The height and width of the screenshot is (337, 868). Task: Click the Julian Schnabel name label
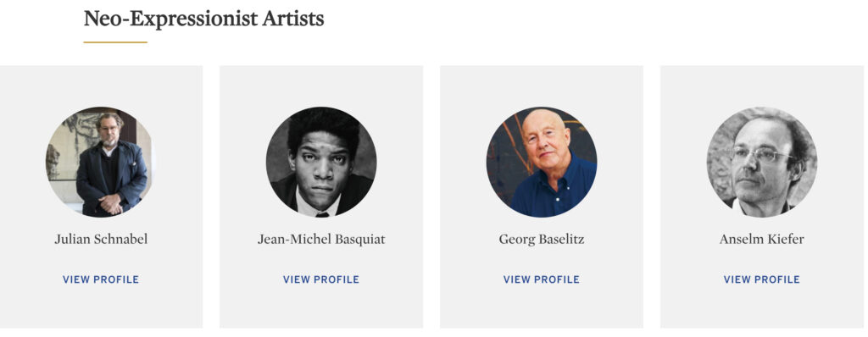[101, 239]
